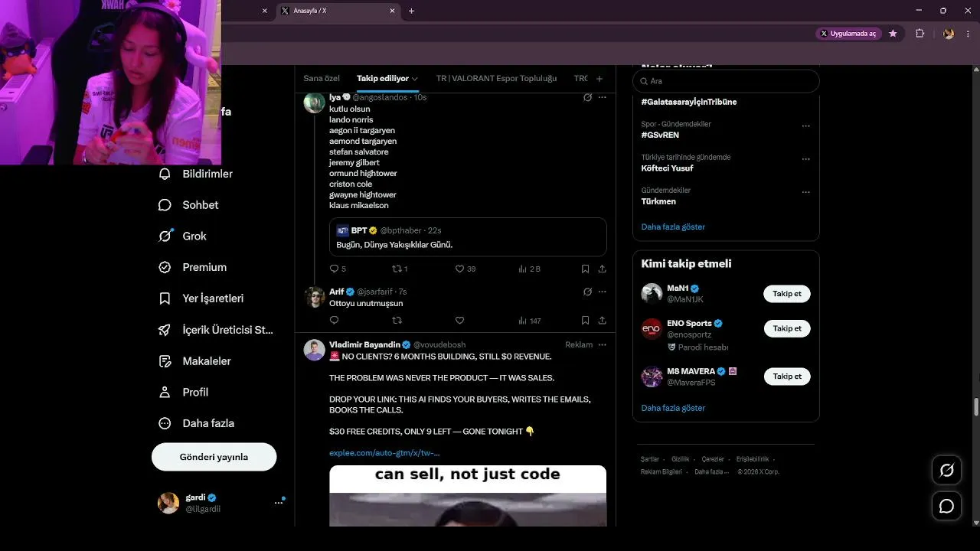The width and height of the screenshot is (980, 551).
Task: Bookmark Arif's post
Action: click(x=585, y=321)
